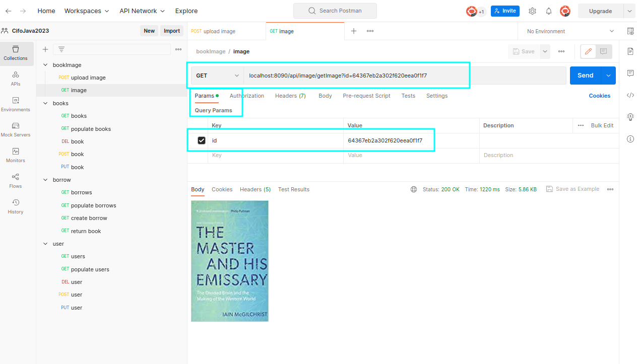Open the Workspaces menu

[x=86, y=11]
